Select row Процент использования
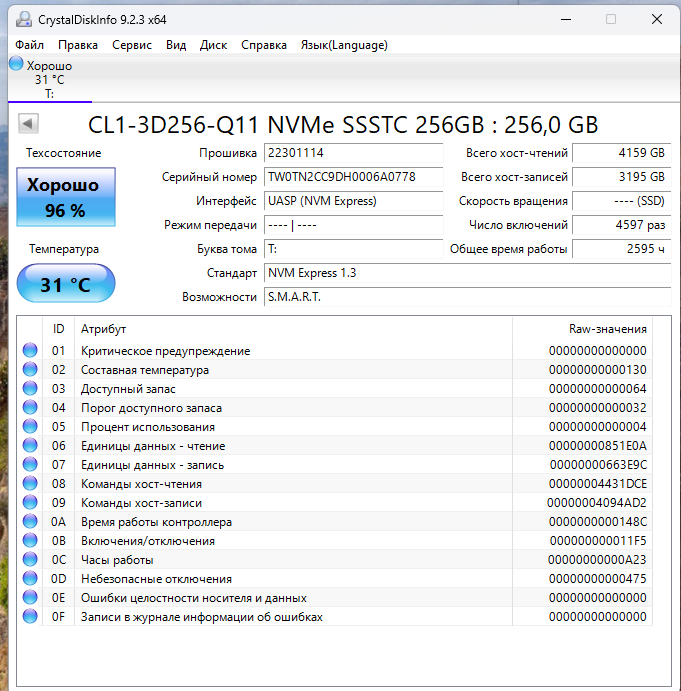 click(335, 426)
